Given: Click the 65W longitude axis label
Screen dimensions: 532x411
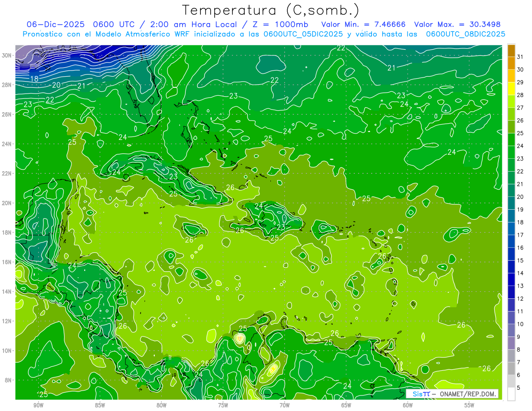Looking at the screenshot, I should (x=346, y=405).
